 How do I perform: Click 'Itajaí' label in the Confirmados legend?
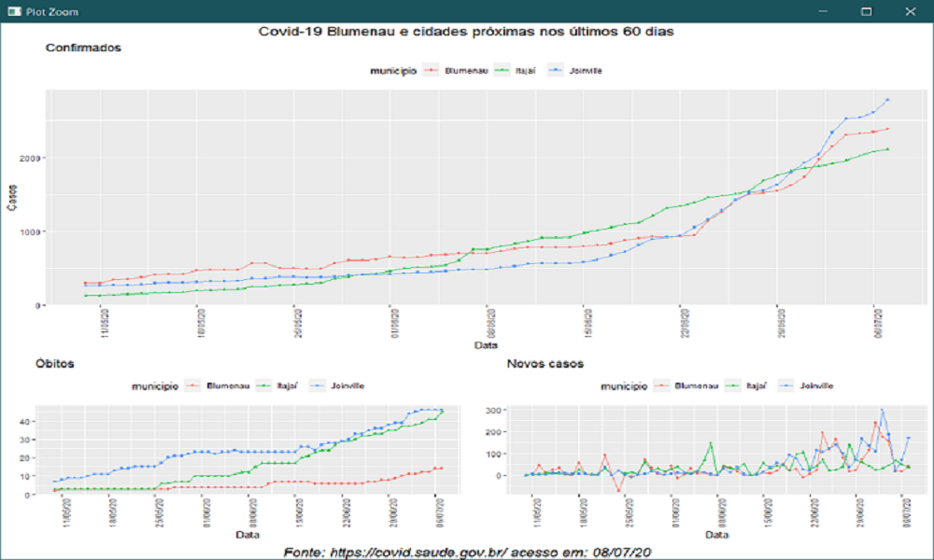[x=525, y=71]
